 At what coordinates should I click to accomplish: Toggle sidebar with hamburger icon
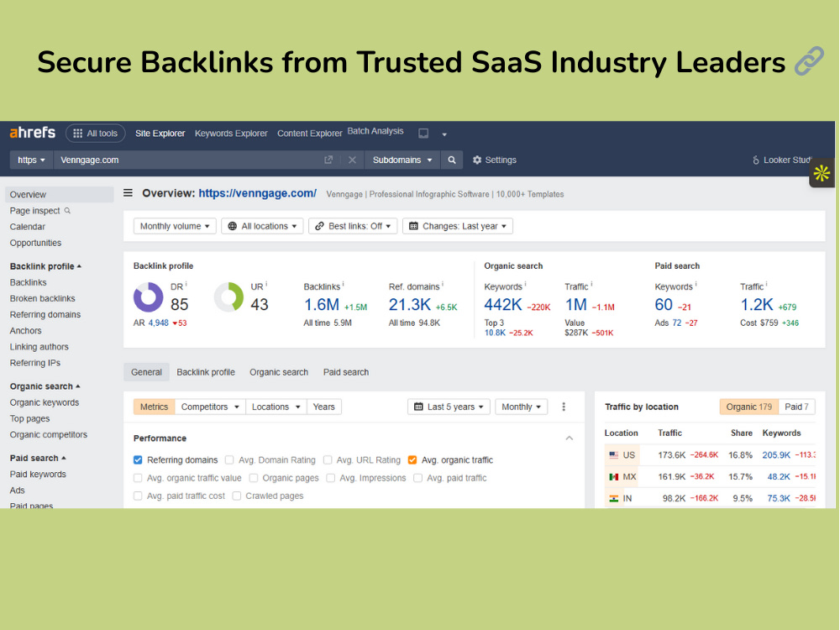click(128, 193)
